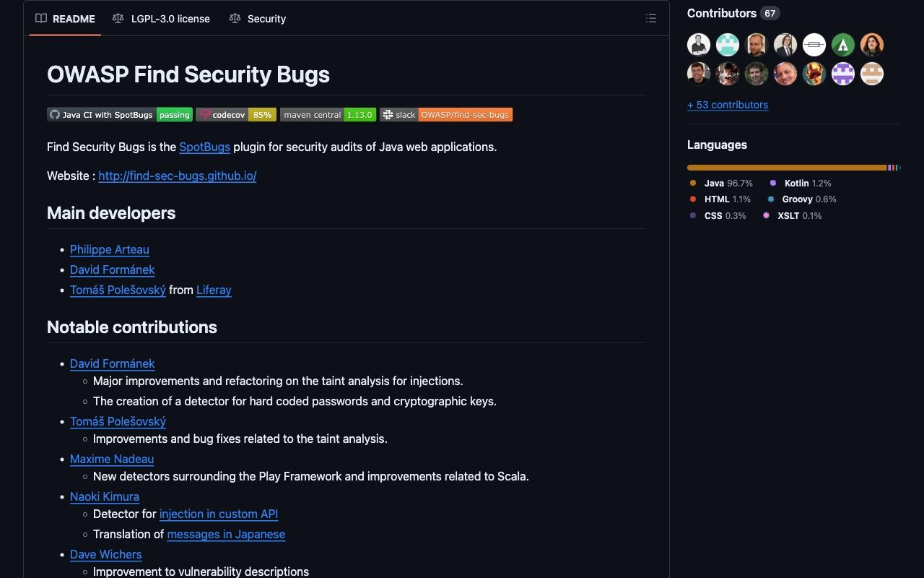Click the XSLT 0.1% language entry
This screenshot has height=578, width=924.
click(x=793, y=216)
